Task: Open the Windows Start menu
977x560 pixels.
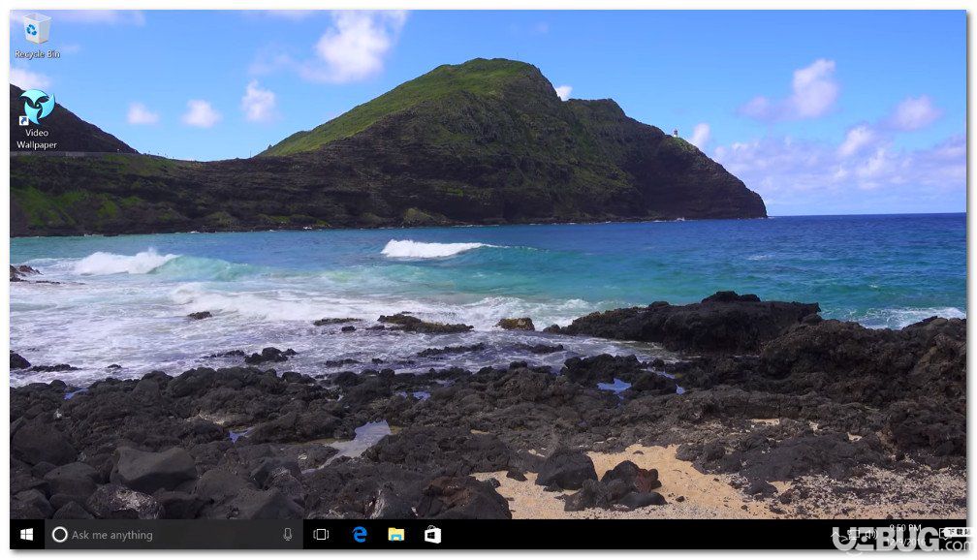Action: [x=27, y=535]
